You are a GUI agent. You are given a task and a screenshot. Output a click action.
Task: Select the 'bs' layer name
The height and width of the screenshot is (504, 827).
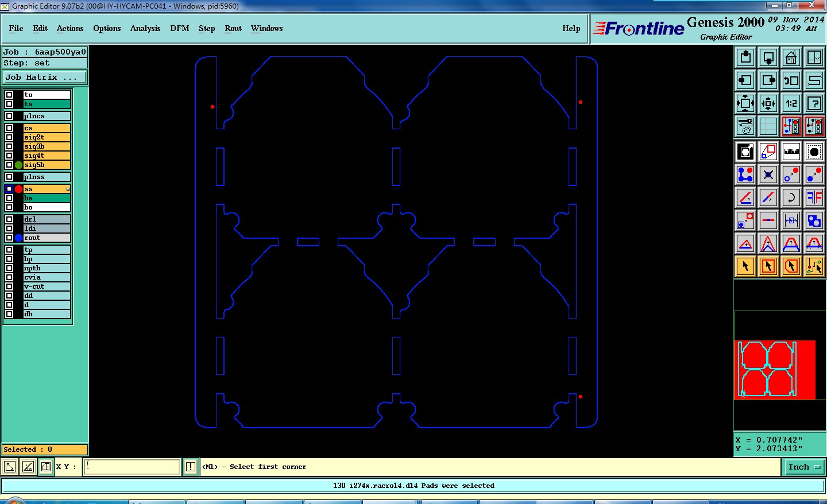[x=47, y=198]
